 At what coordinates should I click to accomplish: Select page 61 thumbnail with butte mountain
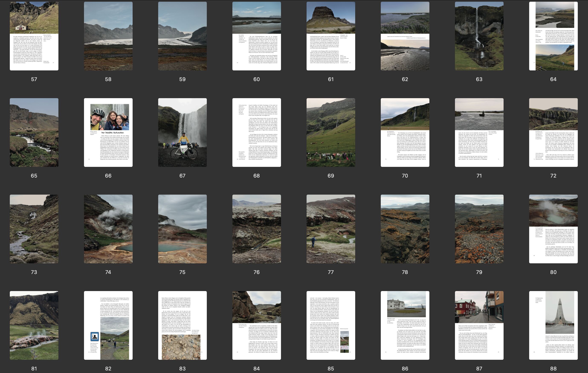click(331, 36)
